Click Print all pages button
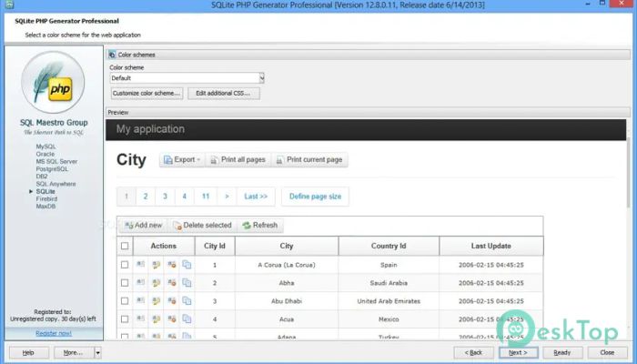Viewport: 637px width, 364px height. tap(238, 159)
